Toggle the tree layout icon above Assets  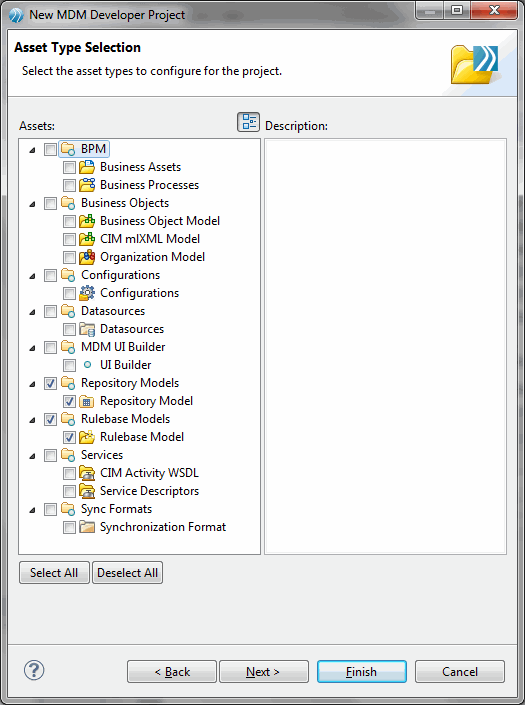coord(248,122)
